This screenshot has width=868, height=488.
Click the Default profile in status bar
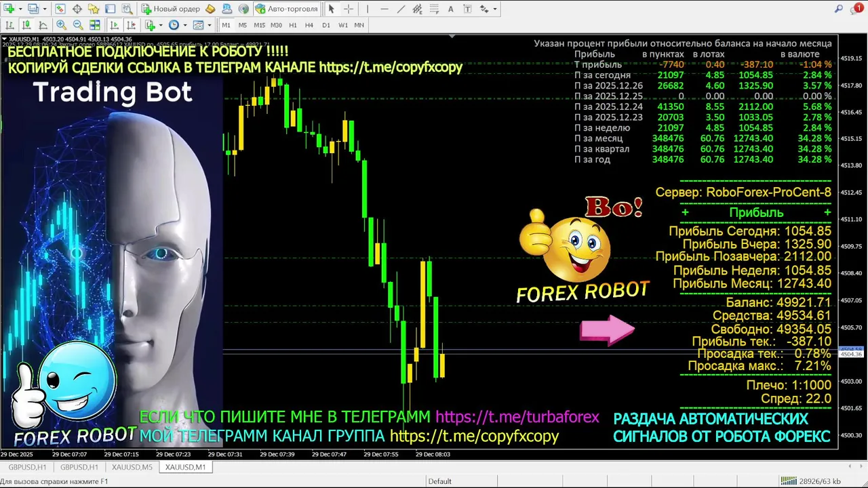coord(439,481)
